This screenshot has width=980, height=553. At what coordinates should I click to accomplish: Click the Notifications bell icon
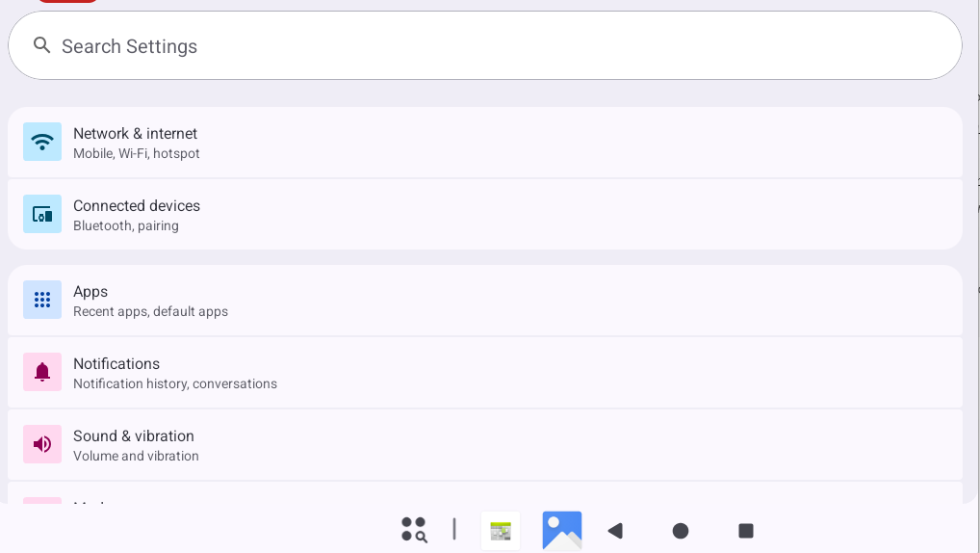(42, 372)
